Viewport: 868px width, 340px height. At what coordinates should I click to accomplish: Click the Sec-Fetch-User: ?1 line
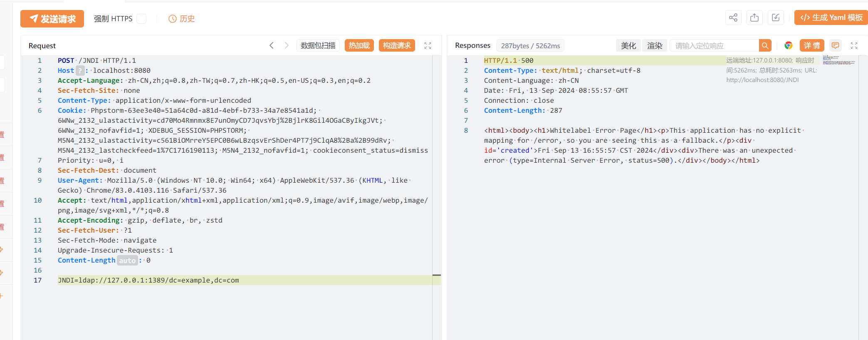pos(95,230)
